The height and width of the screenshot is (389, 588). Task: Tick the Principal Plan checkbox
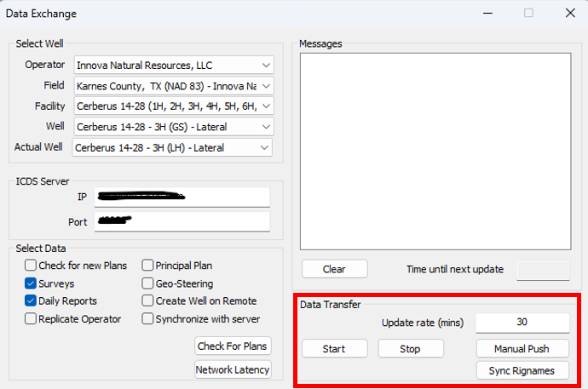148,266
